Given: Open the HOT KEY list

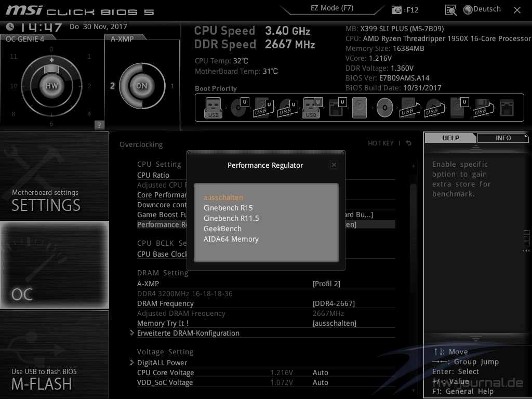Looking at the screenshot, I should 381,143.
